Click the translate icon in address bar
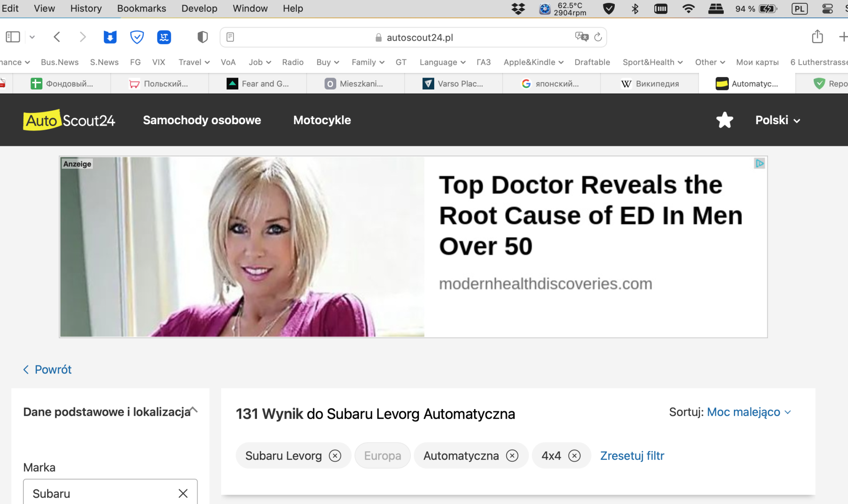 581,37
